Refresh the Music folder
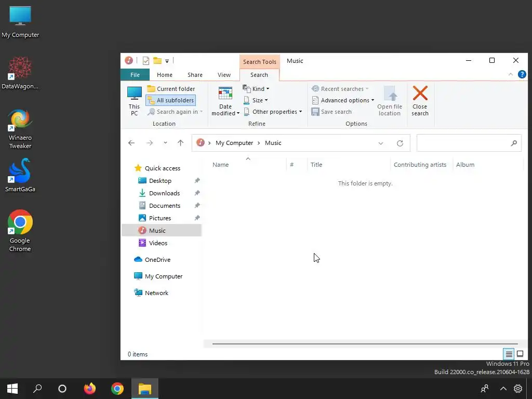This screenshot has width=532, height=399. (400, 143)
